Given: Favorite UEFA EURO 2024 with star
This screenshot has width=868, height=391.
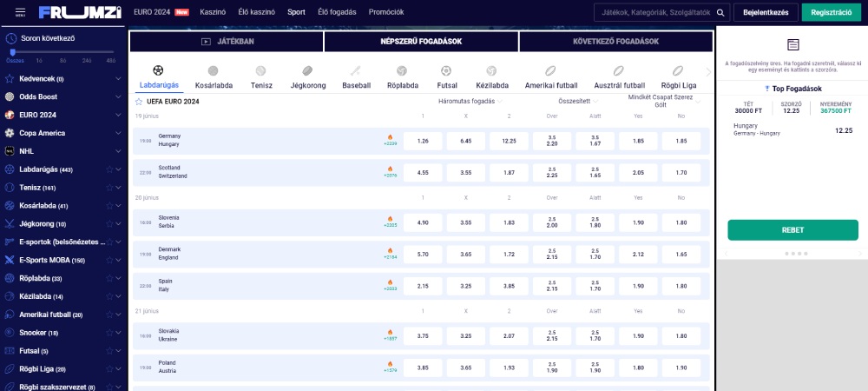Looking at the screenshot, I should point(139,102).
